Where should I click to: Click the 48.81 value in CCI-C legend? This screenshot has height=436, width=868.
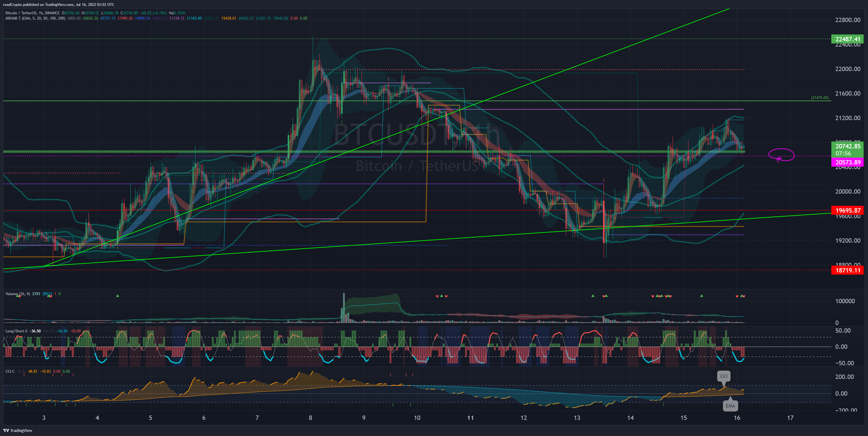(x=33, y=371)
